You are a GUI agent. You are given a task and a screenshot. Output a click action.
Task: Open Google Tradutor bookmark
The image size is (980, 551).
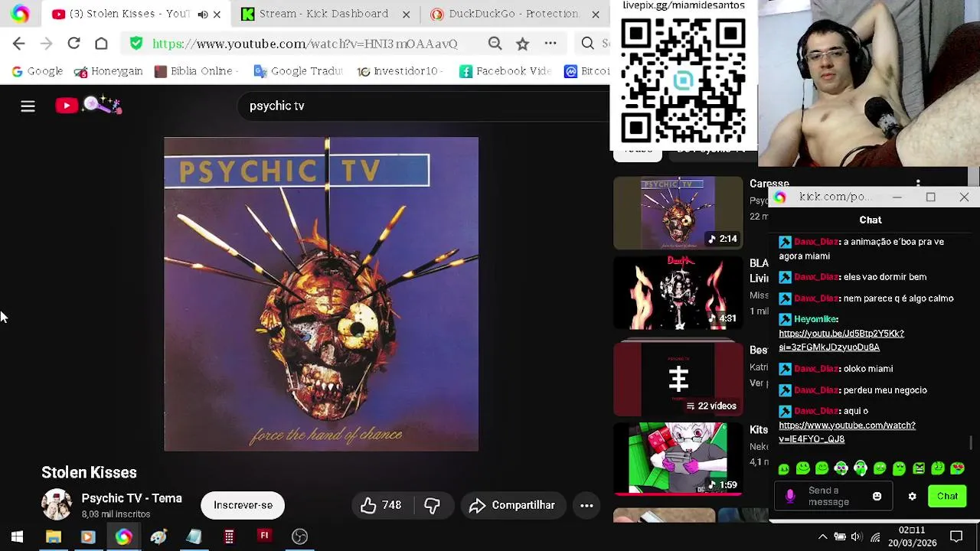coord(298,71)
